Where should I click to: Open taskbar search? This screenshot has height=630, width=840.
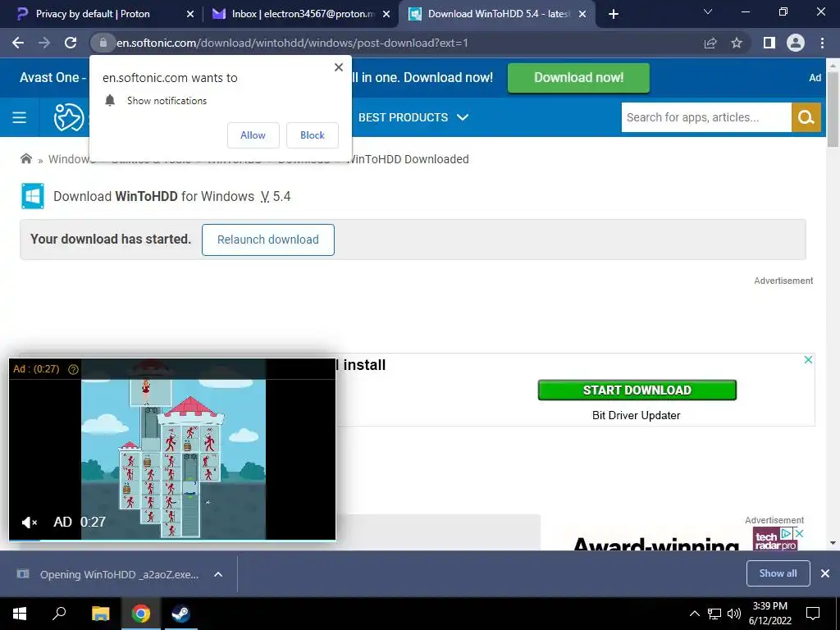point(59,614)
